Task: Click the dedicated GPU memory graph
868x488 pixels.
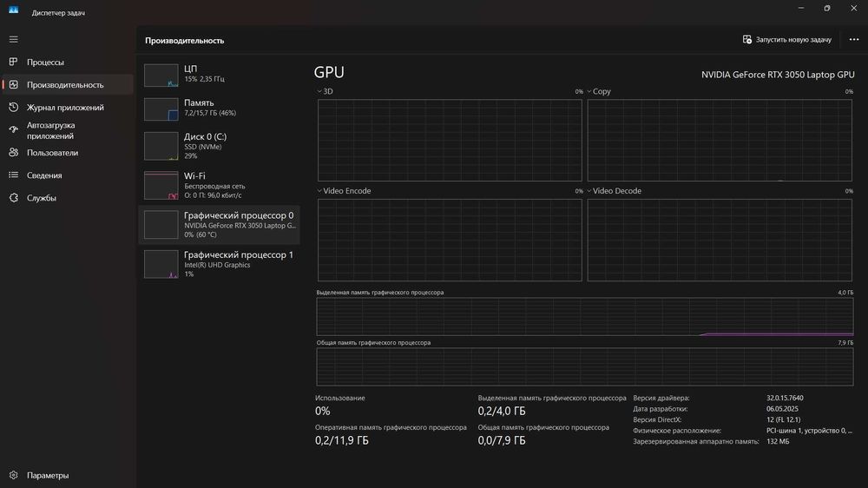Action: pyautogui.click(x=584, y=316)
